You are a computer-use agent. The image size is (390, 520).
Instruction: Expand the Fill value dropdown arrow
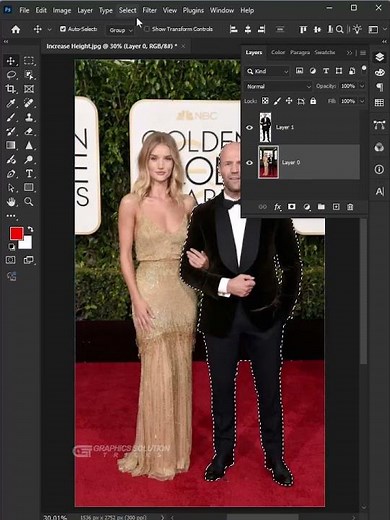(362, 101)
